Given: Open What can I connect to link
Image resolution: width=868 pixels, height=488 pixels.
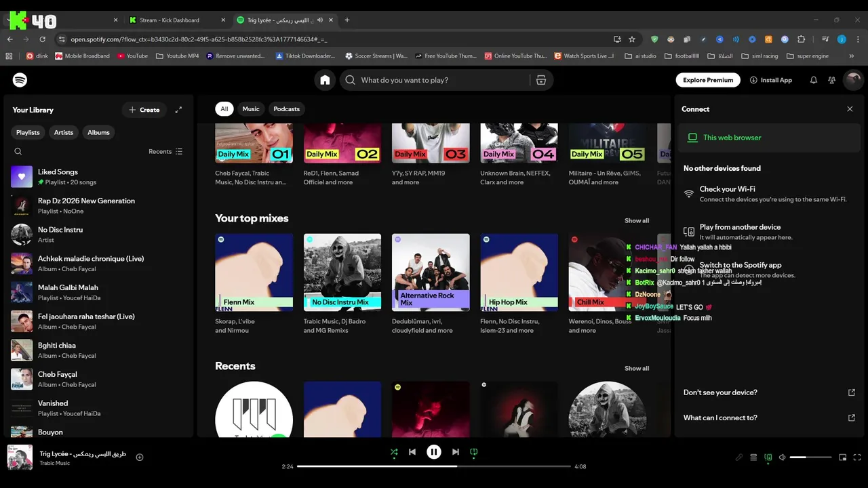Looking at the screenshot, I should tap(769, 418).
